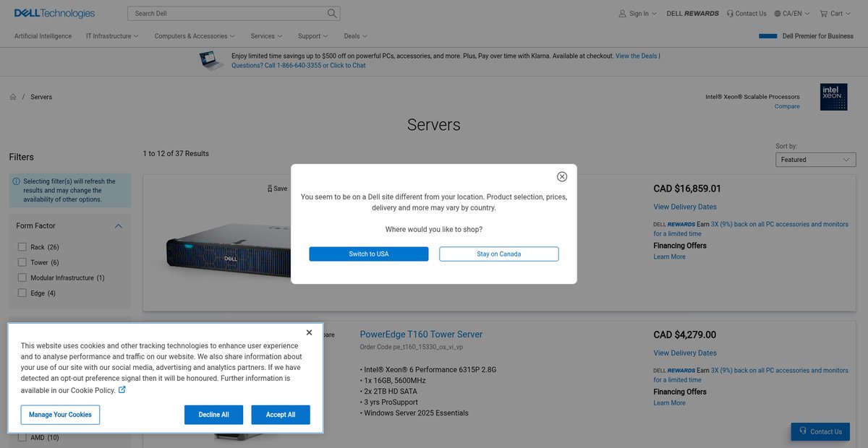Open the Sort by Featured dropdown
The width and height of the screenshot is (868, 448).
tap(815, 160)
